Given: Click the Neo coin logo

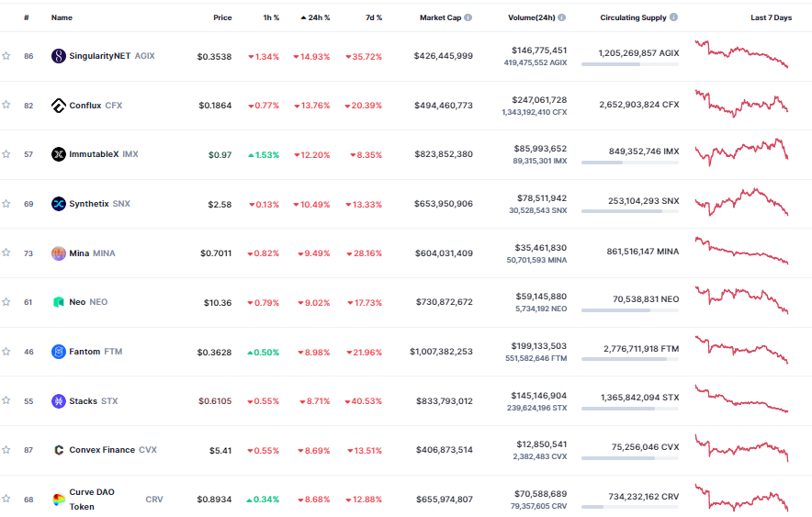Looking at the screenshot, I should tap(59, 302).
